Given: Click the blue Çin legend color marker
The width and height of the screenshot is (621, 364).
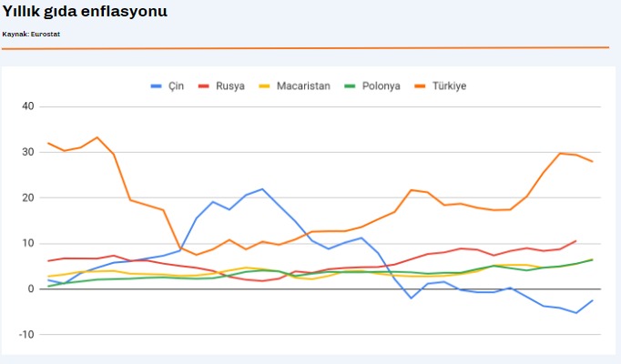Looking at the screenshot, I should click(156, 86).
